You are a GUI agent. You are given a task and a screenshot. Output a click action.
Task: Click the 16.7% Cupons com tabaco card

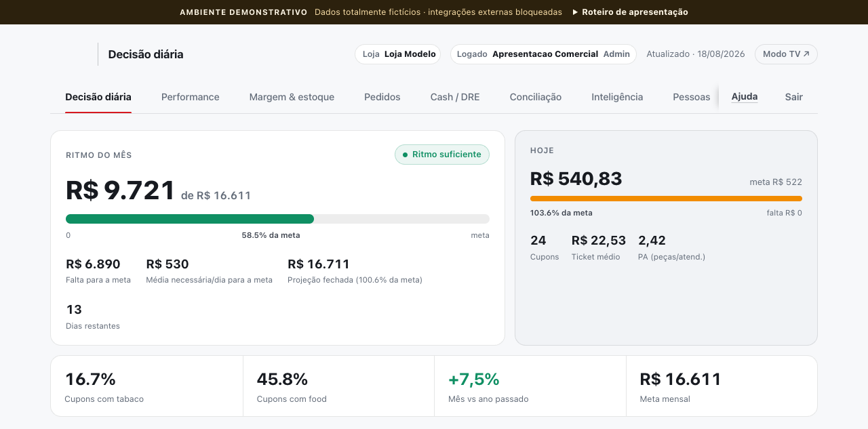[146, 386]
